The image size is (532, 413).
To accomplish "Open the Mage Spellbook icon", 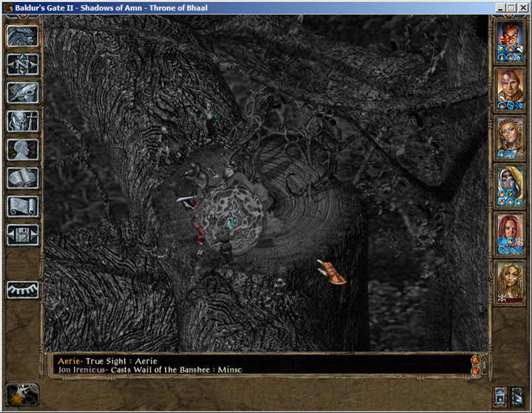I will click(22, 178).
